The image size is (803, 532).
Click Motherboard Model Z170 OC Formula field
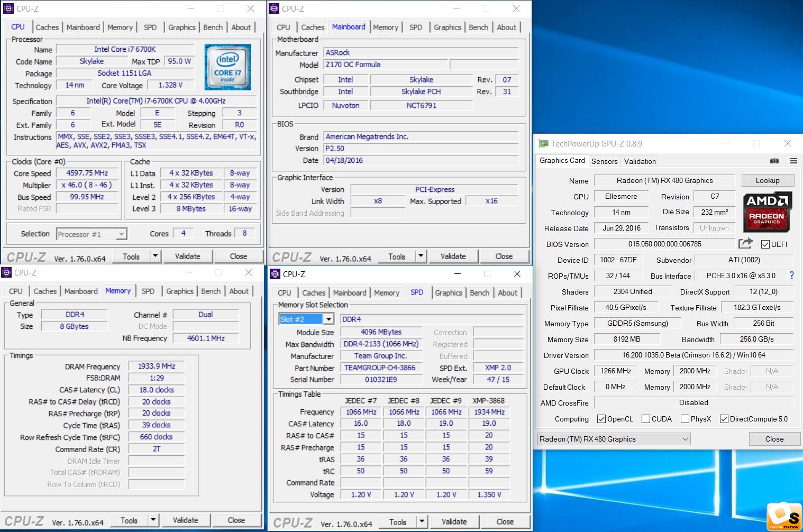point(385,65)
